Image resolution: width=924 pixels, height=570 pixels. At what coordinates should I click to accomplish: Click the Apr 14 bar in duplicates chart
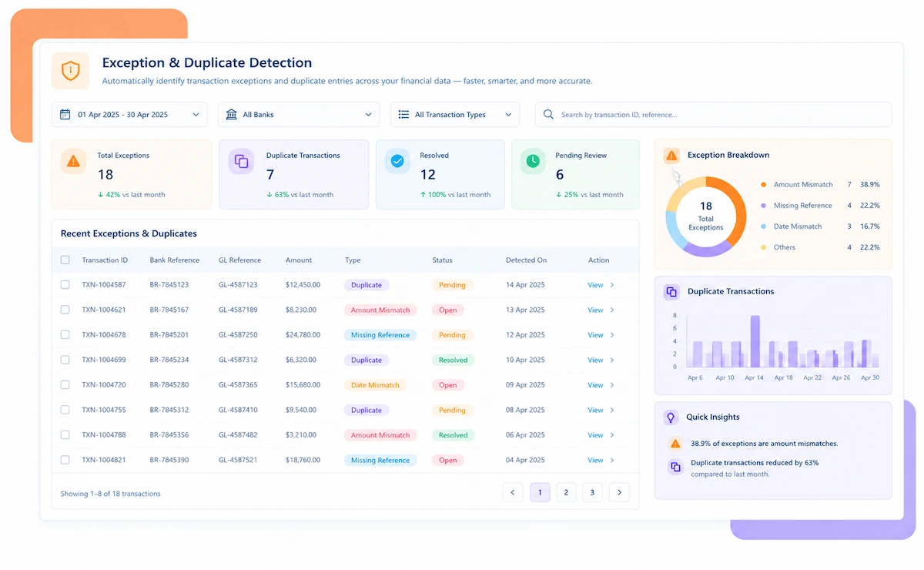[755, 341]
